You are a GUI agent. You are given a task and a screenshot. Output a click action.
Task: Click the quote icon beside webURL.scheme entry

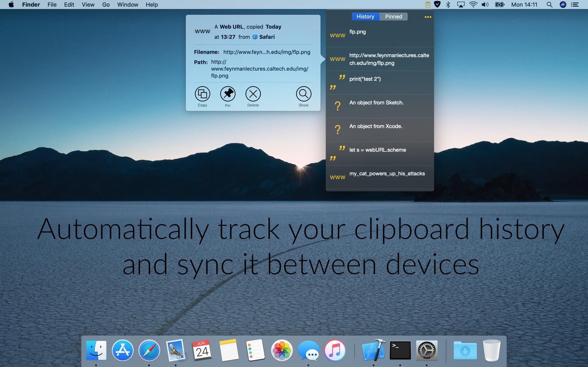[337, 154]
